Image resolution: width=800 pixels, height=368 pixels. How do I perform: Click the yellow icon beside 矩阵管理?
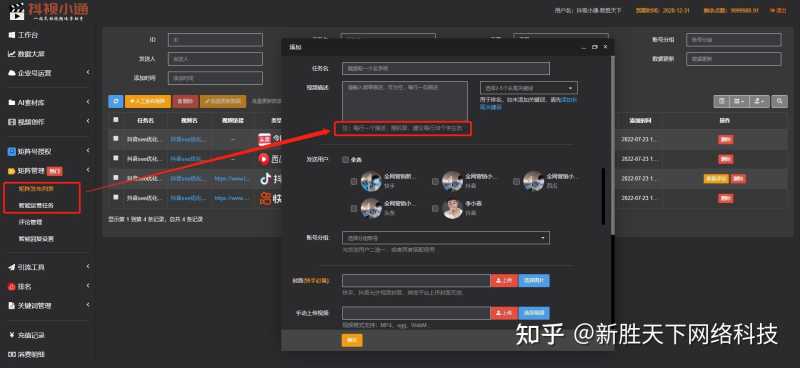click(x=12, y=170)
